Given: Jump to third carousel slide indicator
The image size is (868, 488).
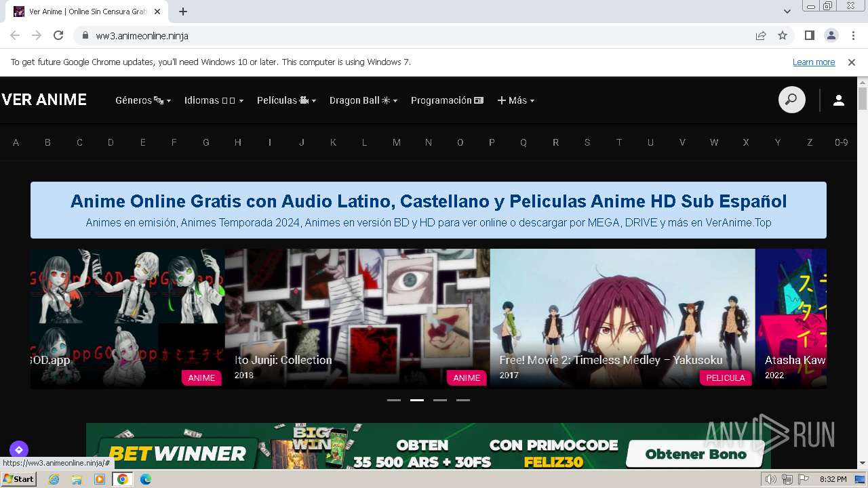Looking at the screenshot, I should coord(440,400).
